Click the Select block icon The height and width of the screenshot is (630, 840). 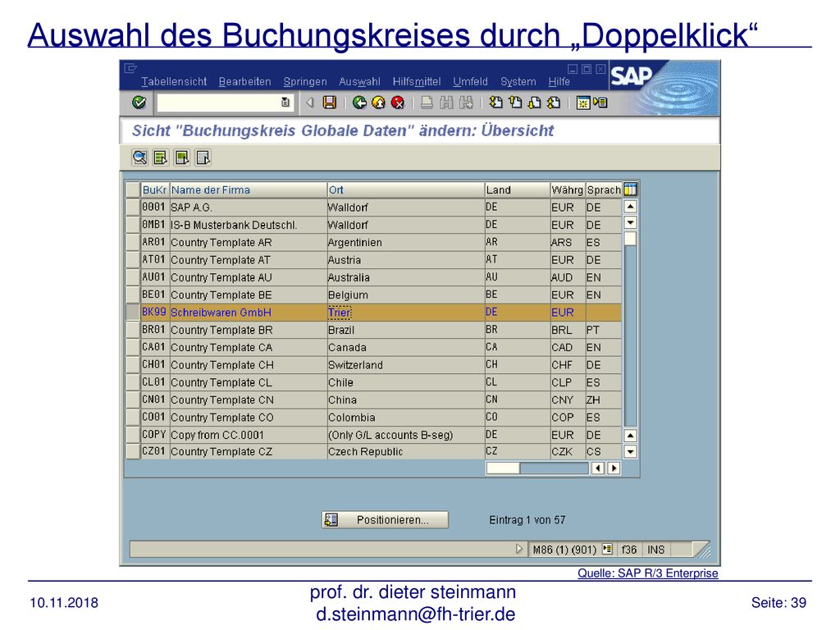182,157
